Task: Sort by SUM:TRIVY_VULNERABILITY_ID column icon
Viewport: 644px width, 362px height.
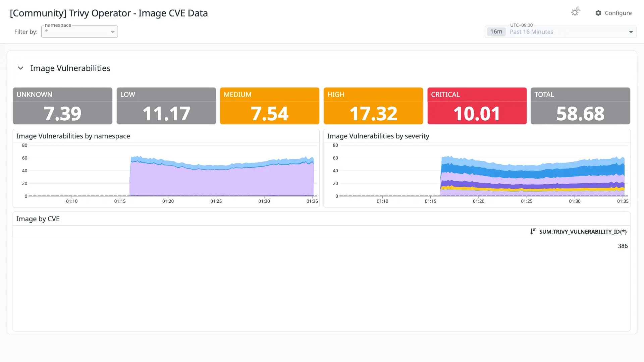Action: [533, 232]
